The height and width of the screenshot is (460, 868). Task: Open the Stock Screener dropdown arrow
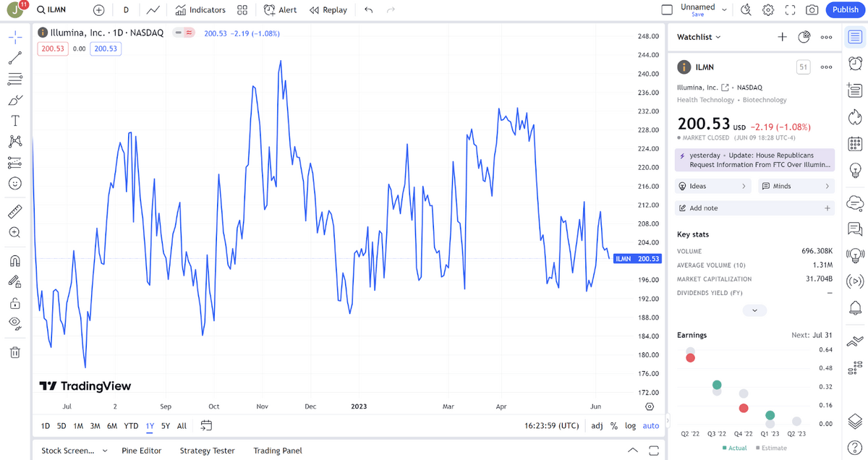click(x=105, y=451)
